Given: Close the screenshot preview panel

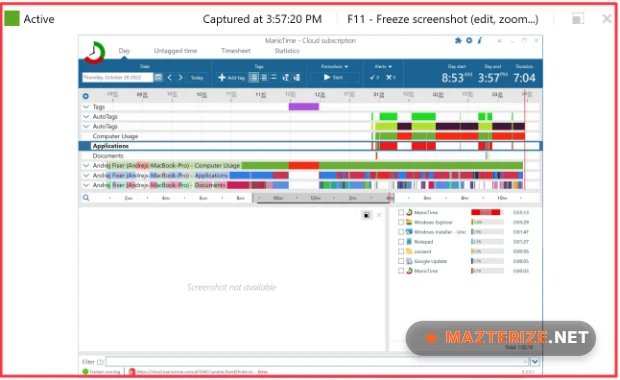Looking at the screenshot, I should point(379,215).
